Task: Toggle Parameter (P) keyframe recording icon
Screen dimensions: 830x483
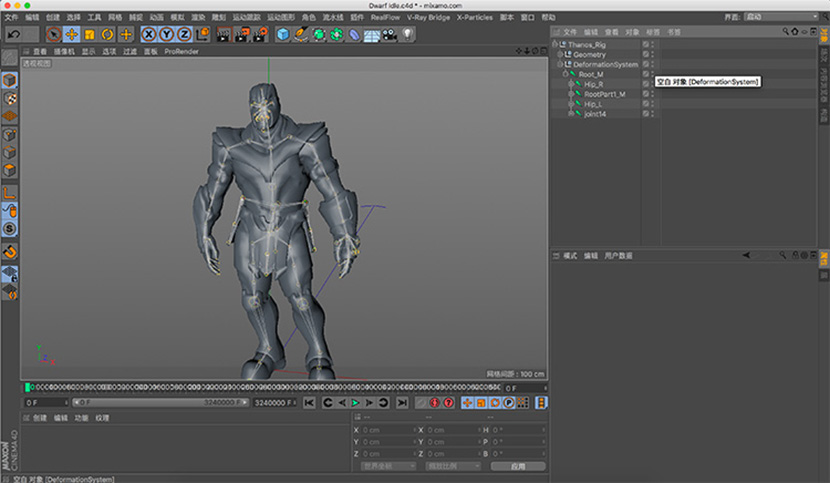Action: pyautogui.click(x=509, y=403)
